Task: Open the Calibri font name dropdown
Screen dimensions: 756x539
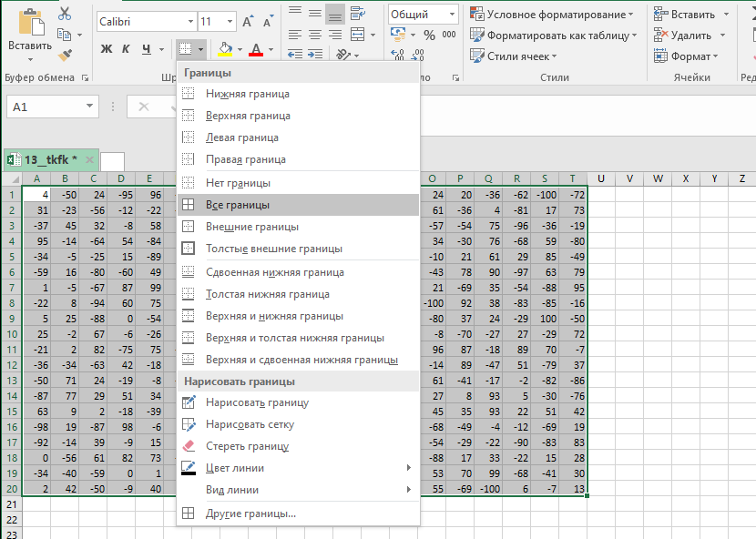Action: click(x=189, y=21)
